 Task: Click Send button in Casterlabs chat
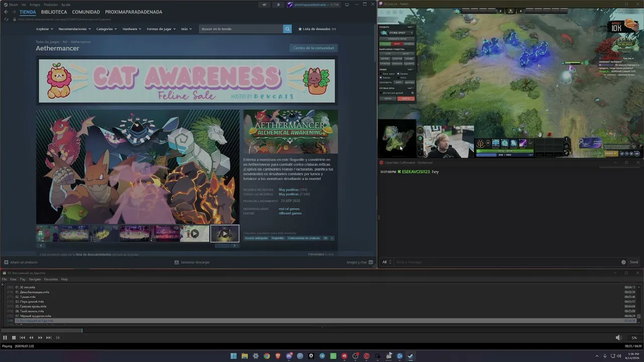[633, 262]
